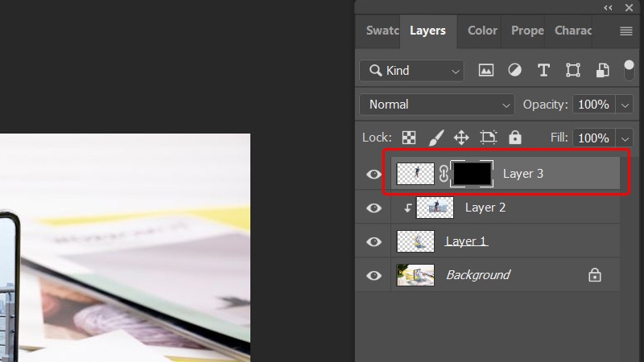Toggle layer filtering on/off switch
This screenshot has width=644, height=362.
(629, 70)
